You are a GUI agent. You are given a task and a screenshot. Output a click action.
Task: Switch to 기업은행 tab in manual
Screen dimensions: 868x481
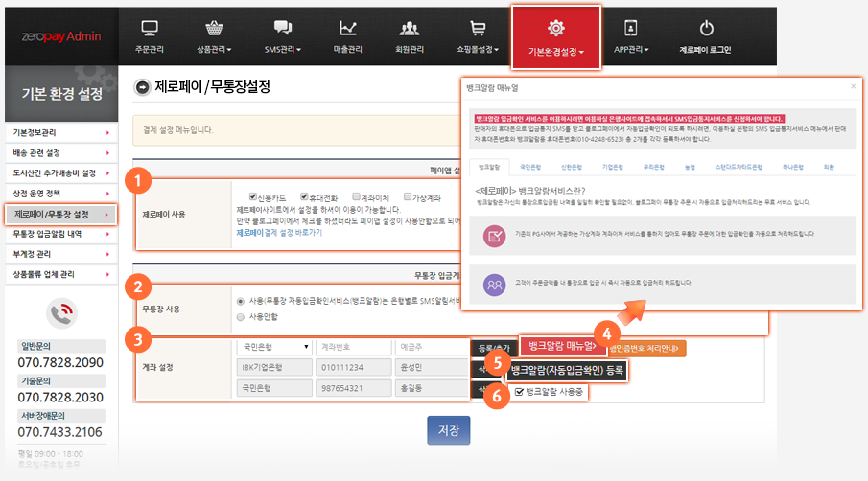[x=613, y=167]
